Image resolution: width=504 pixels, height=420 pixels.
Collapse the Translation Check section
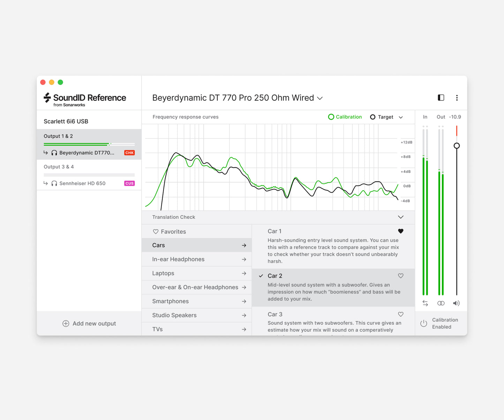(x=400, y=217)
